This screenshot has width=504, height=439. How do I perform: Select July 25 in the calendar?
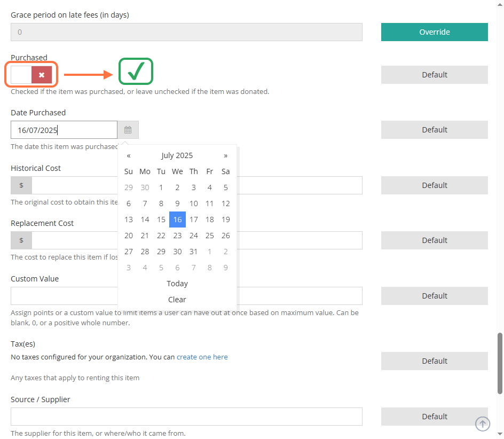[210, 236]
